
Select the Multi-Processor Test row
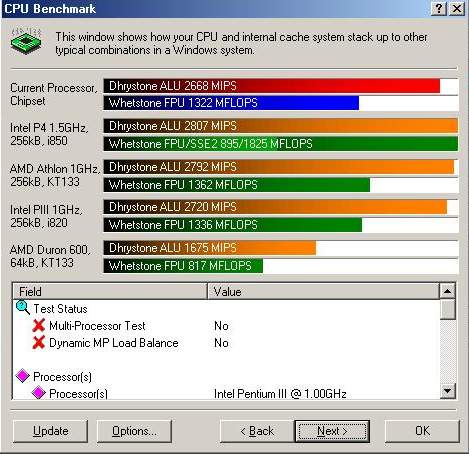tap(226, 326)
